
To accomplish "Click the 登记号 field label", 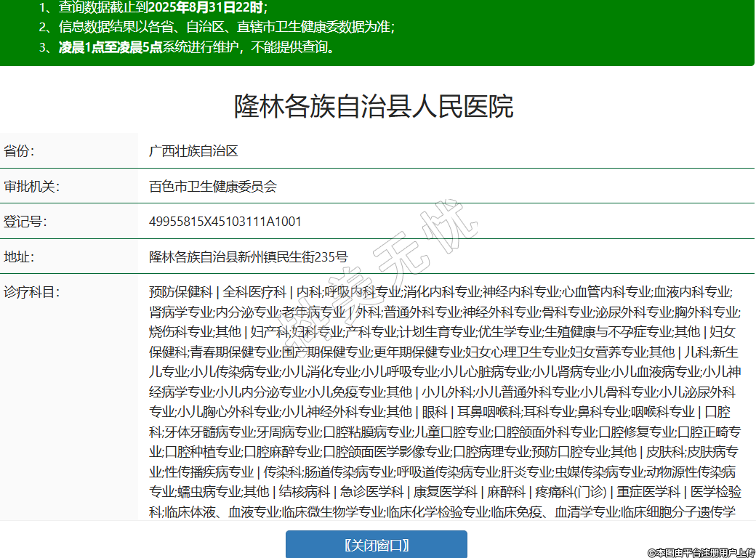I will (x=25, y=221).
